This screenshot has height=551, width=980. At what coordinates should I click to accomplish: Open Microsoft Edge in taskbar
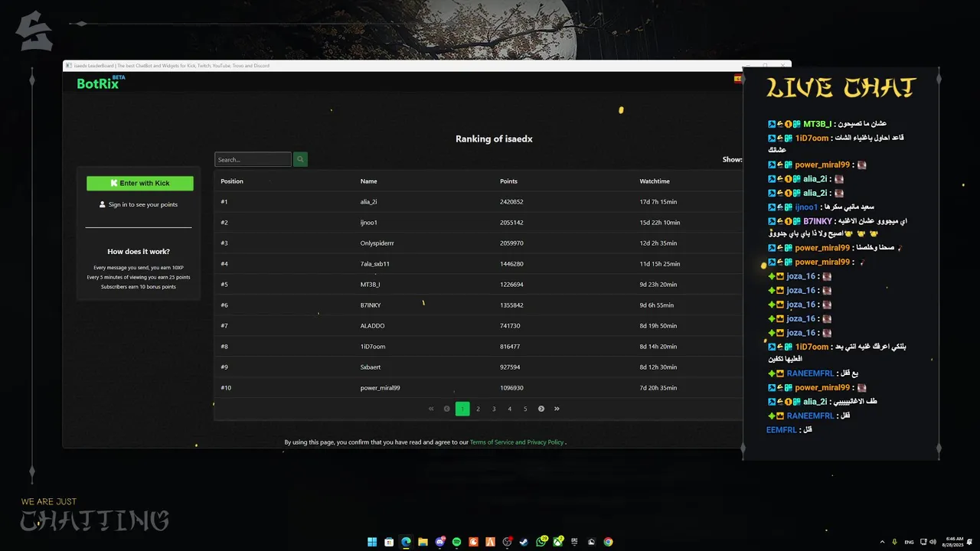406,542
